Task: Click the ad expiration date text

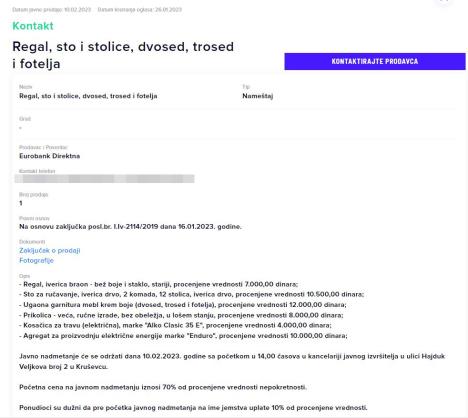Action: tap(140, 10)
